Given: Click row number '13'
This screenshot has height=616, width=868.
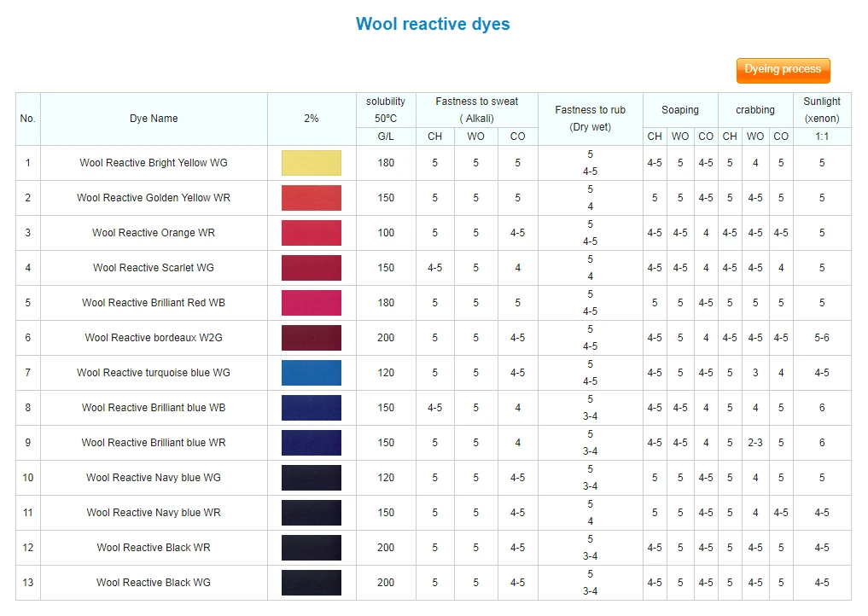Looking at the screenshot, I should 27,582.
